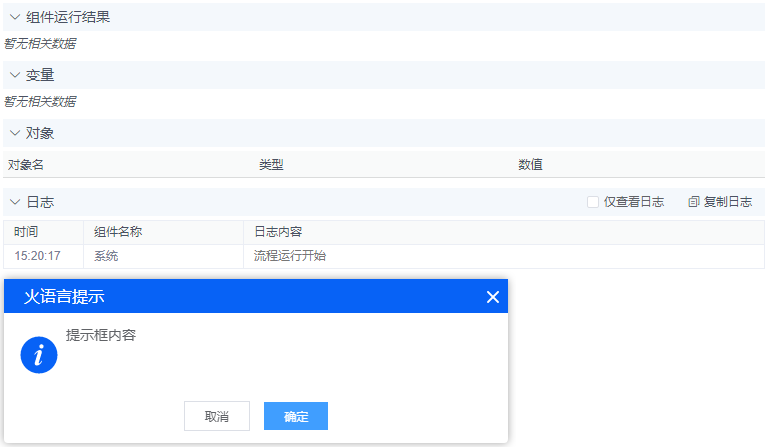Click the 数值 column header
This screenshot has width=768, height=447.
coord(530,165)
